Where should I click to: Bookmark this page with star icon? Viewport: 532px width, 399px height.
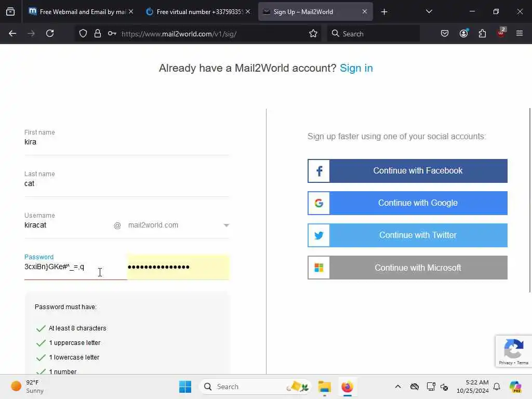(313, 33)
